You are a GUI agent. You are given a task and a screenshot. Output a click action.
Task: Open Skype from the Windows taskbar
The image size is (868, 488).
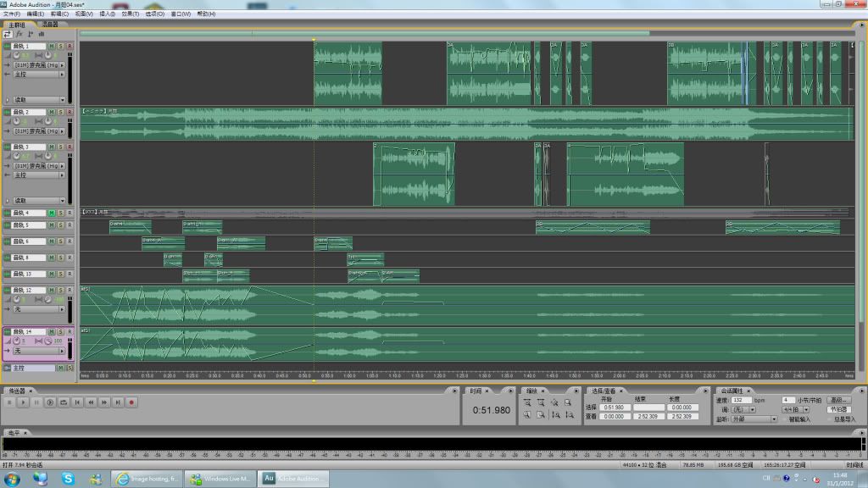point(68,479)
